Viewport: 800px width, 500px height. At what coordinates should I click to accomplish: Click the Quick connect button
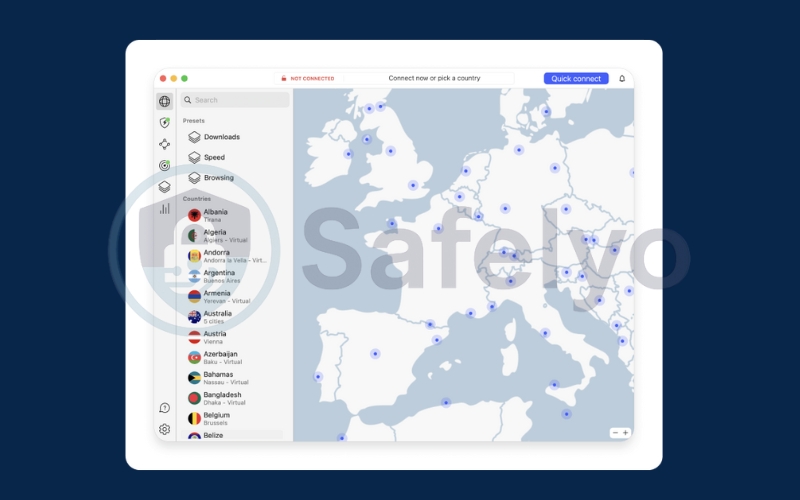pyautogui.click(x=576, y=79)
